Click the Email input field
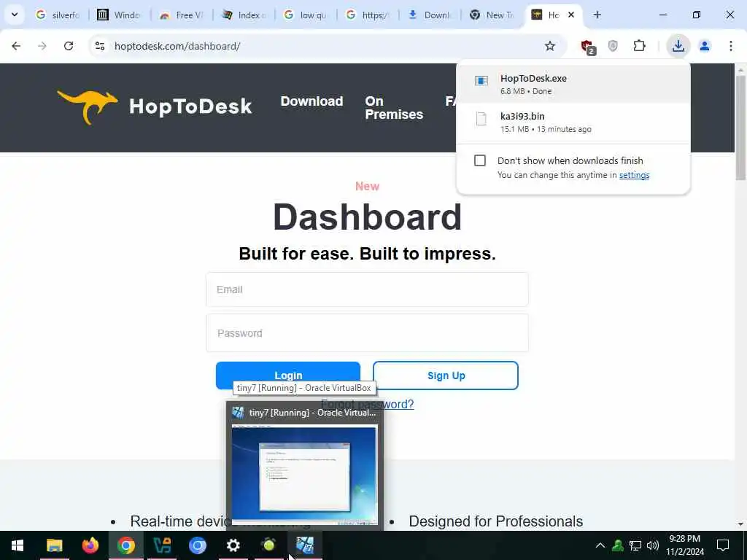 point(367,289)
